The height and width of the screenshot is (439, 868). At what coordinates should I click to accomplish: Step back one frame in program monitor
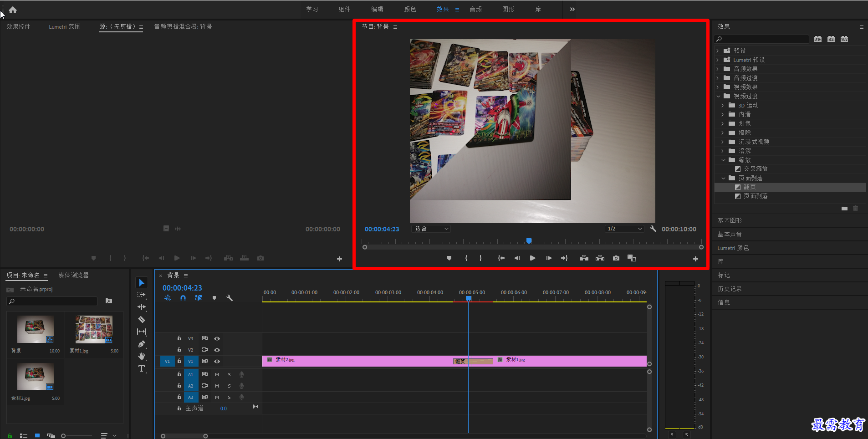(517, 258)
